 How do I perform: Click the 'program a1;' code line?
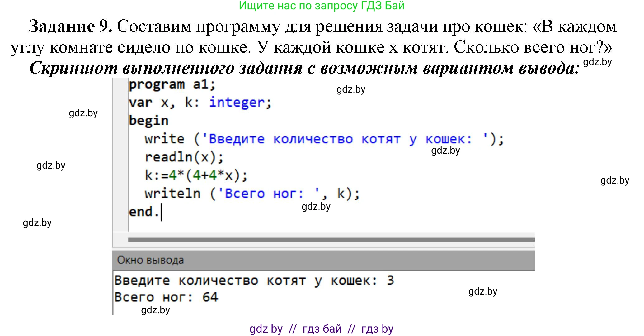point(172,84)
